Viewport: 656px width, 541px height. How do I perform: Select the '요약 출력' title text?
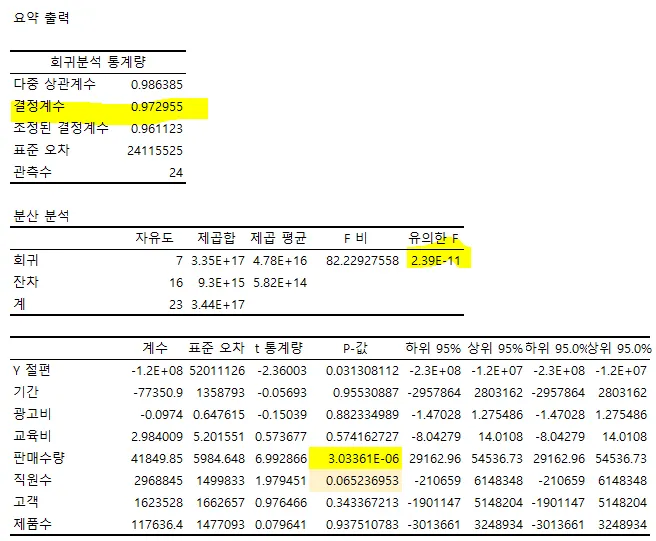pos(41,18)
